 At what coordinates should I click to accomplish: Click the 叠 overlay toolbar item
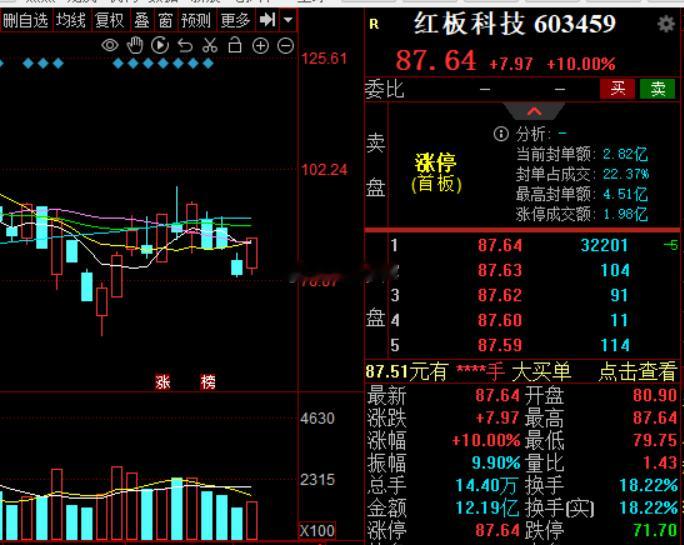141,20
